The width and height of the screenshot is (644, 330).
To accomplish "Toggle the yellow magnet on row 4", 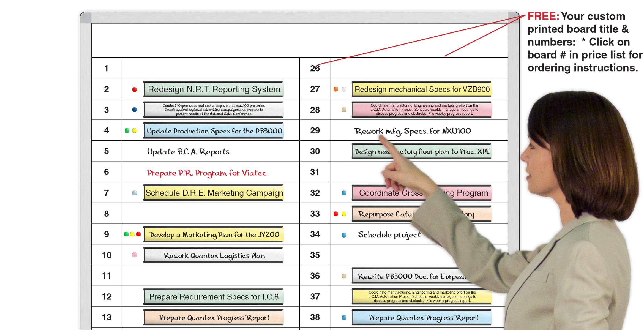I will pyautogui.click(x=135, y=131).
